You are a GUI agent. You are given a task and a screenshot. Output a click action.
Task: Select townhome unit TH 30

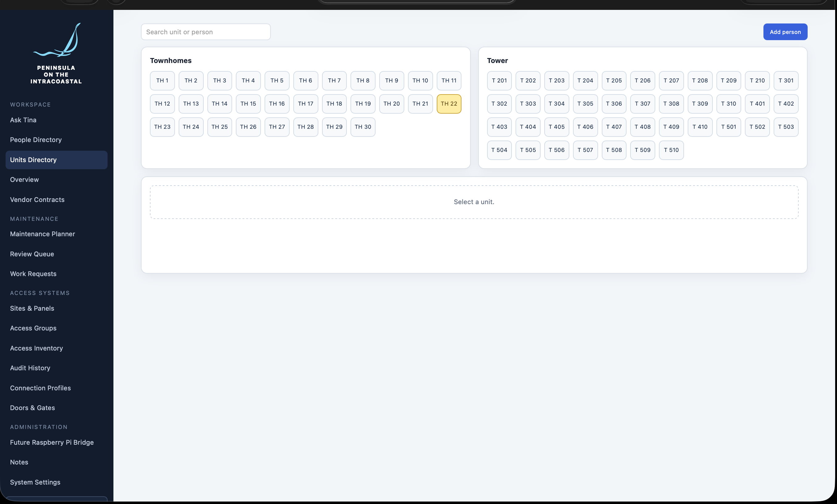point(363,127)
